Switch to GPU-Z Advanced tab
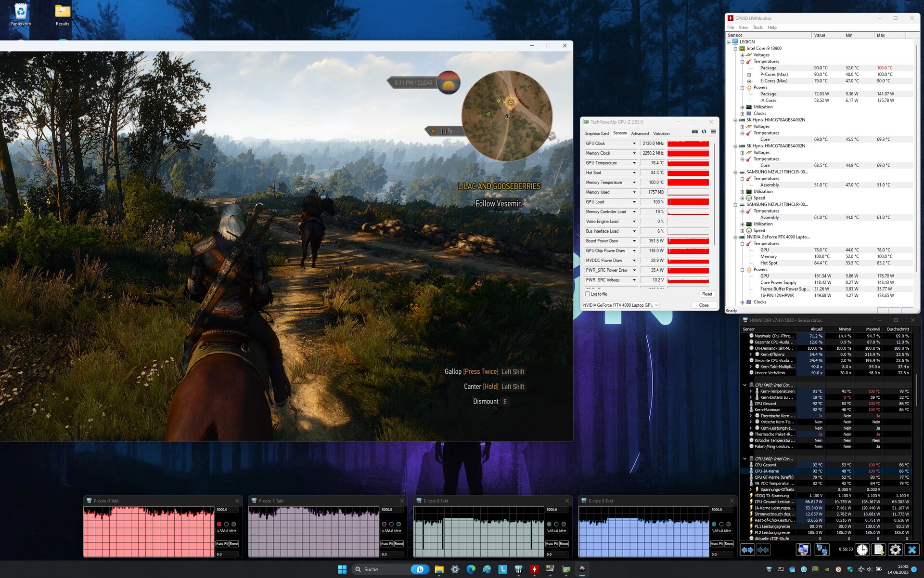The height and width of the screenshot is (578, 924). coord(640,133)
